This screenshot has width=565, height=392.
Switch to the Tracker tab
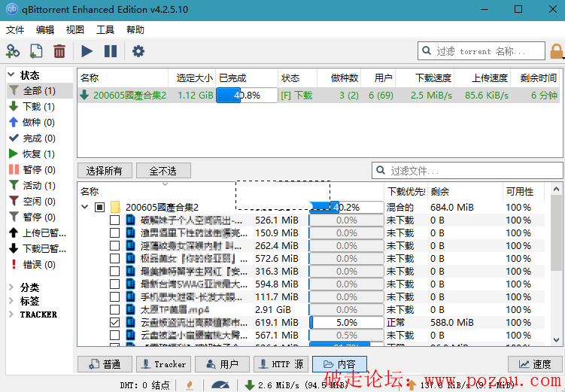point(163,364)
